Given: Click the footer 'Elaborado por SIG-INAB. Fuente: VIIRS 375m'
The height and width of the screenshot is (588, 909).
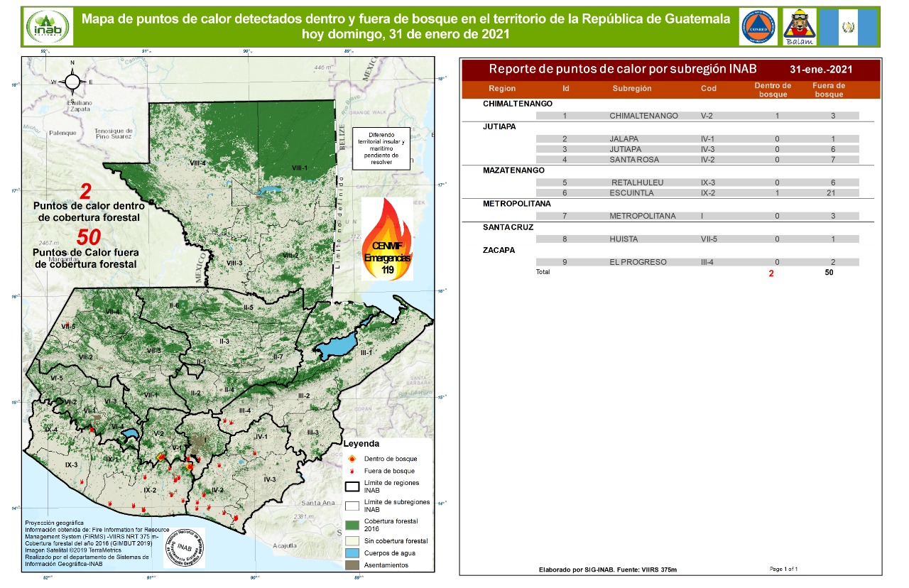Looking at the screenshot, I should pyautogui.click(x=609, y=570).
